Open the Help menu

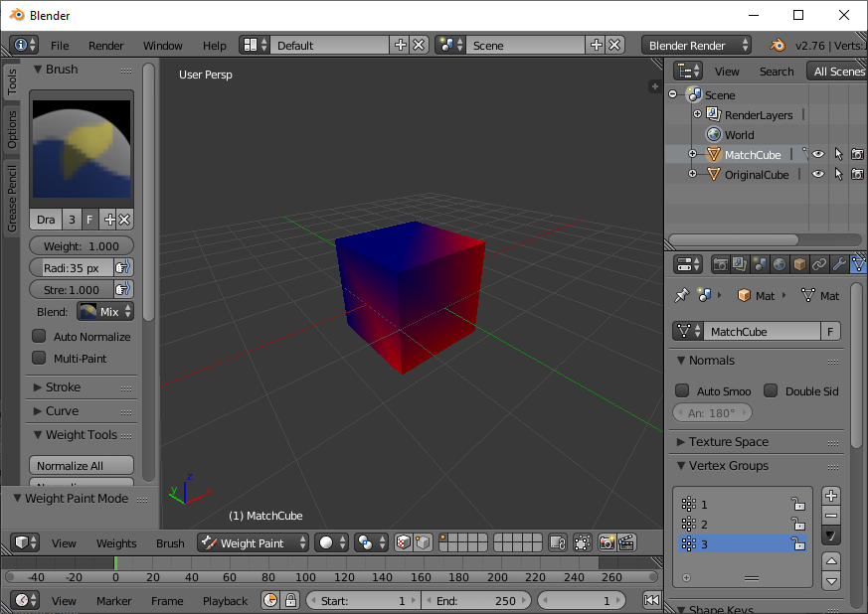tap(214, 46)
